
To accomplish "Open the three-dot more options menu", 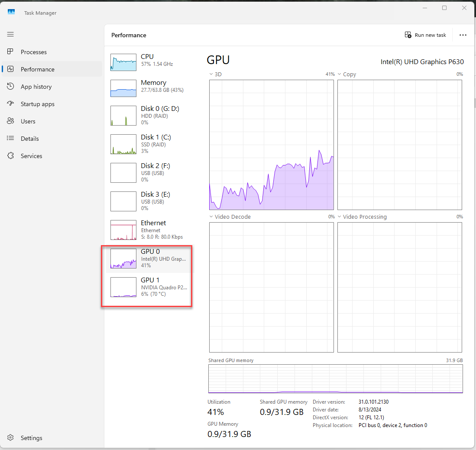I will click(463, 35).
